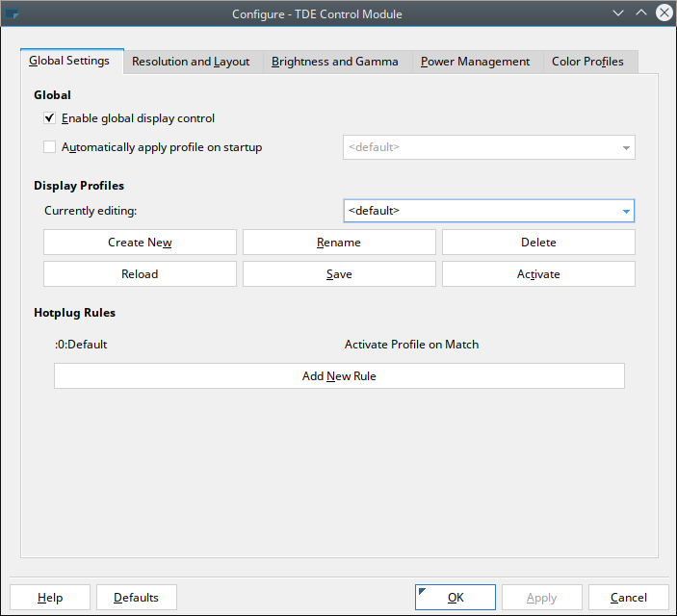
Task: Close the TDE Control Module window
Action: (664, 13)
